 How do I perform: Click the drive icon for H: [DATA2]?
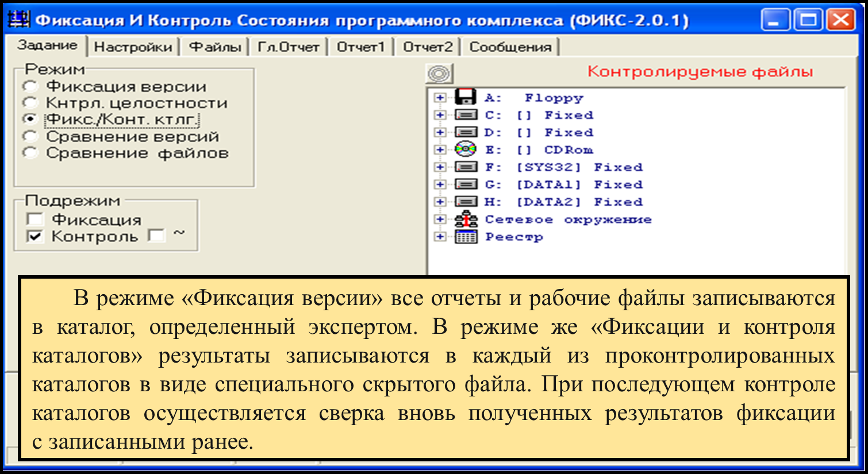(x=466, y=202)
